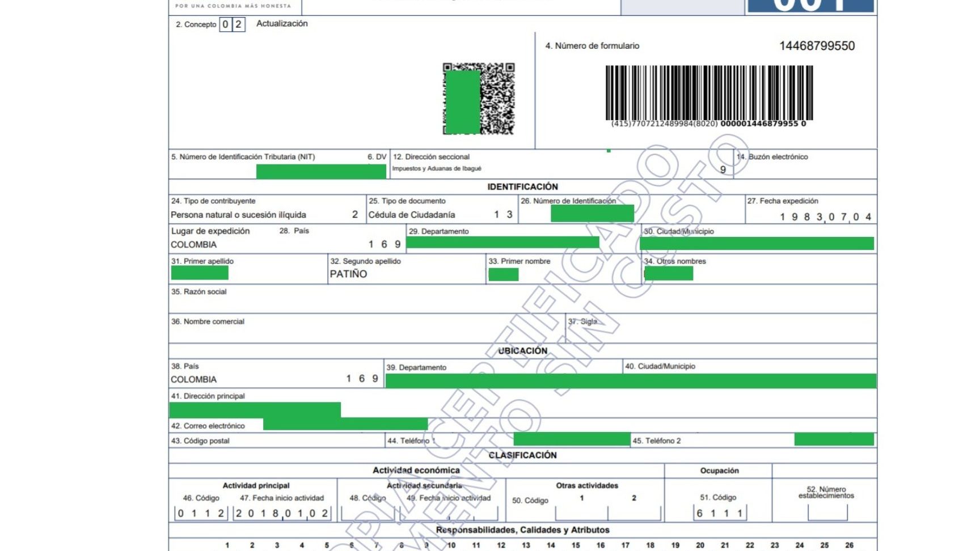Click the "40. Ciudad/Municipio" label
This screenshot has height=551, width=980.
660,366
